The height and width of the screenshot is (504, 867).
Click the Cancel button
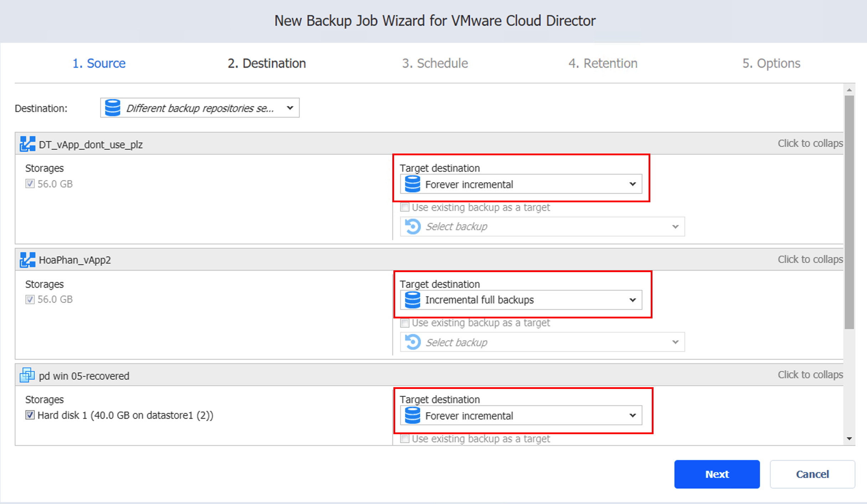coord(812,474)
